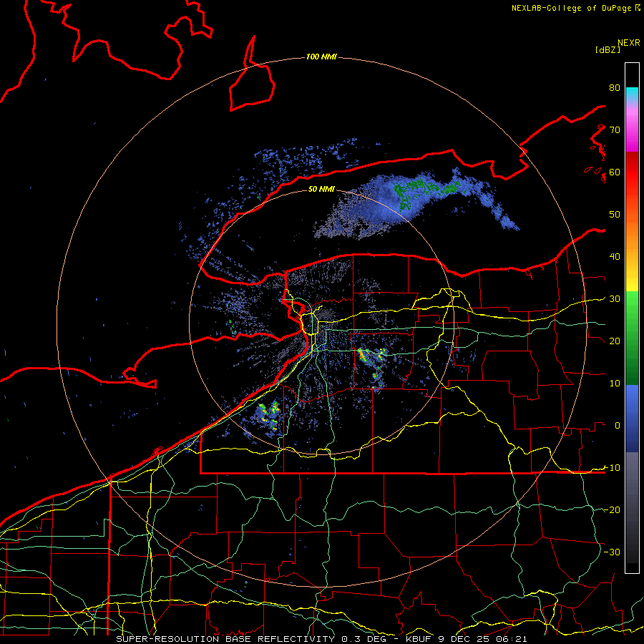Click the 70 value on the dBZ scale
Screen dimensions: 644x644
[x=615, y=130]
